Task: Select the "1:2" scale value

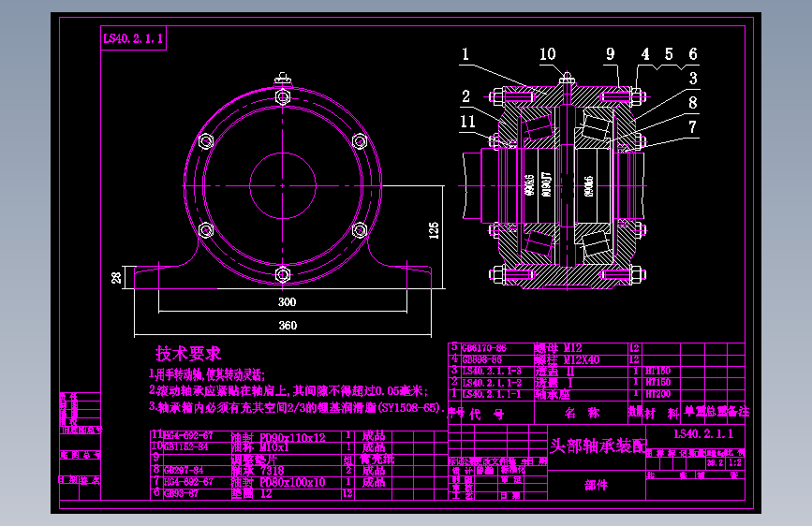Action: 735,463
